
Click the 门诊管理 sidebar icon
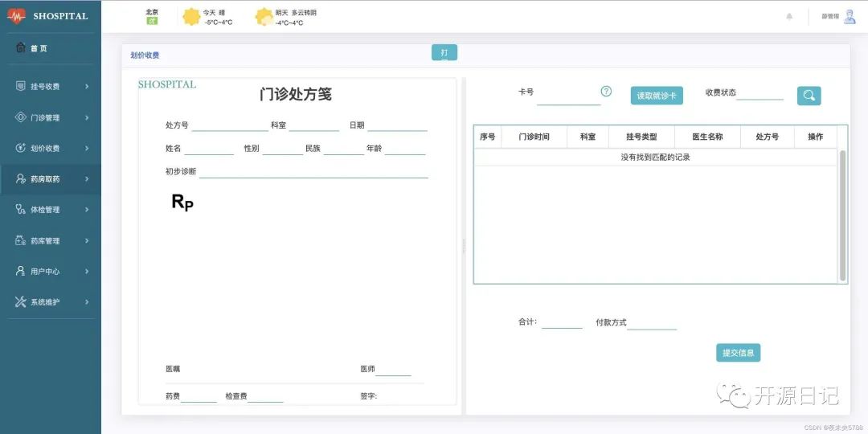[20, 117]
